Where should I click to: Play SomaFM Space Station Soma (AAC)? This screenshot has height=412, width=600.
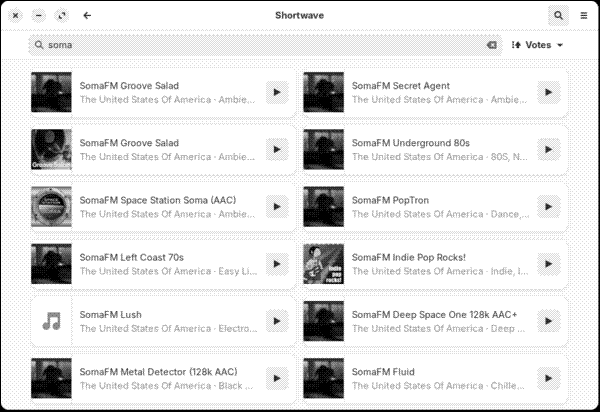pos(277,207)
